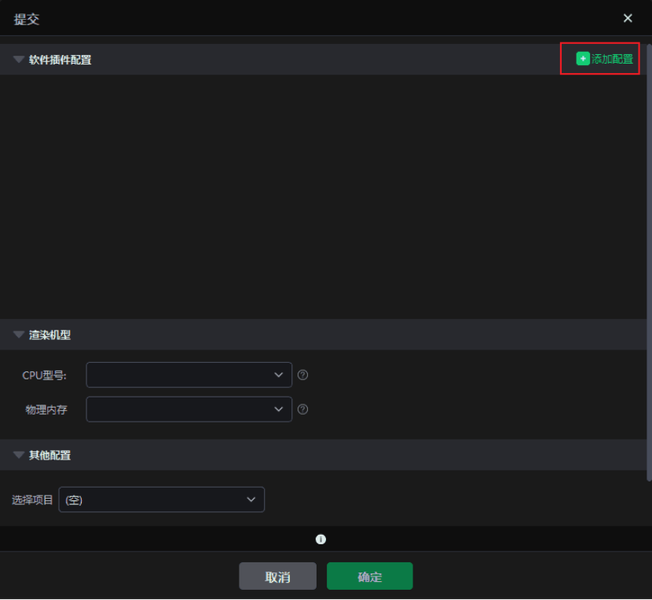
Task: Close the 提交 dialog
Action: (x=627, y=18)
